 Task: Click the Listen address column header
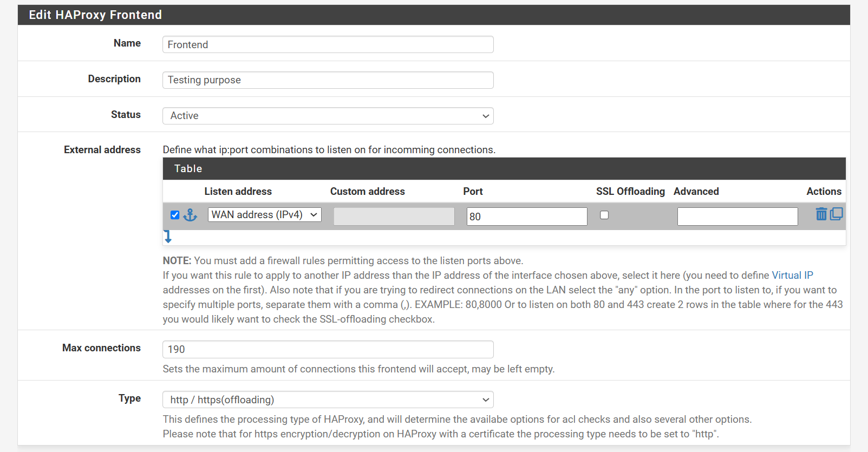pyautogui.click(x=238, y=192)
